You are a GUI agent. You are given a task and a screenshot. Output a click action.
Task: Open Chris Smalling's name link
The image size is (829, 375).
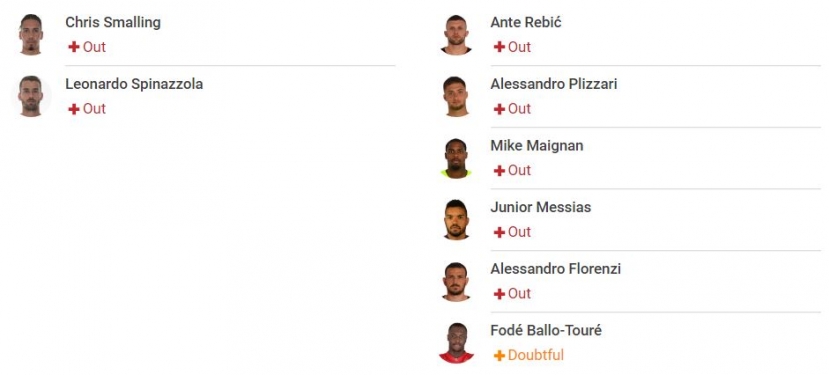[113, 23]
